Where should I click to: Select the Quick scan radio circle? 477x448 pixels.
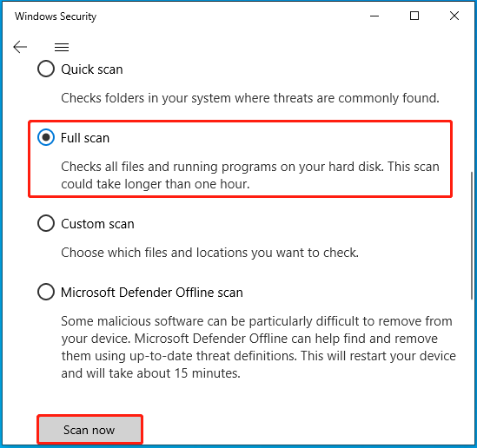(46, 69)
